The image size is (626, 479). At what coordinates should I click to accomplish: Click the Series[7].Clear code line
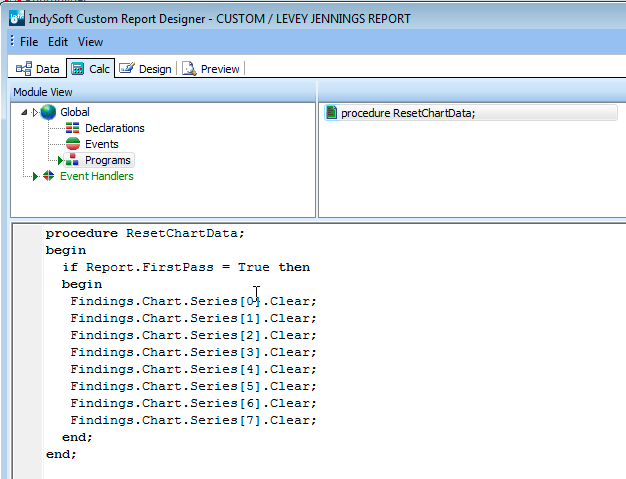[x=193, y=420]
